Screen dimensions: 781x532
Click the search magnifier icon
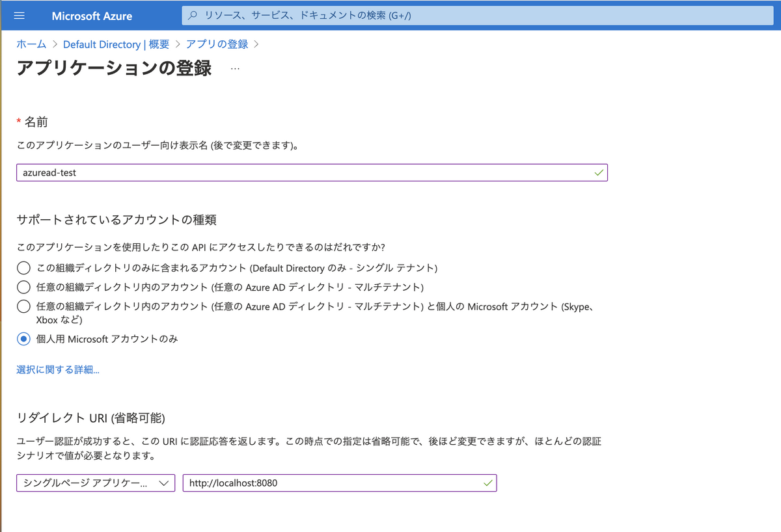pos(193,16)
